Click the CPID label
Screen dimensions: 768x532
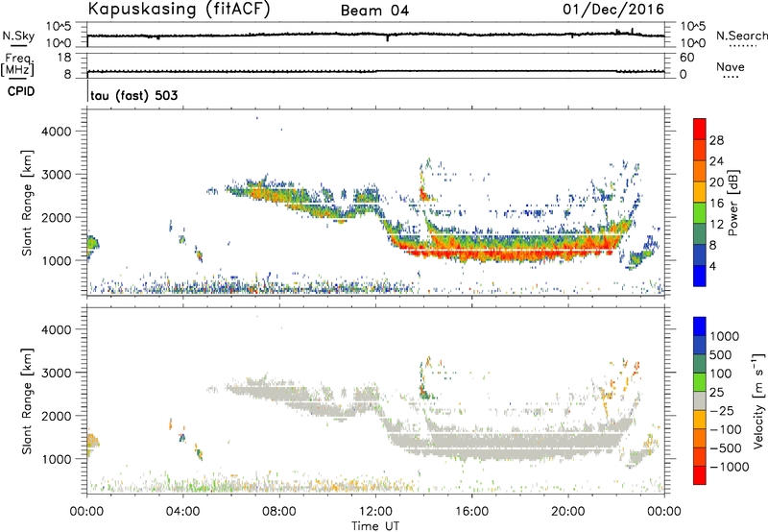(x=21, y=91)
